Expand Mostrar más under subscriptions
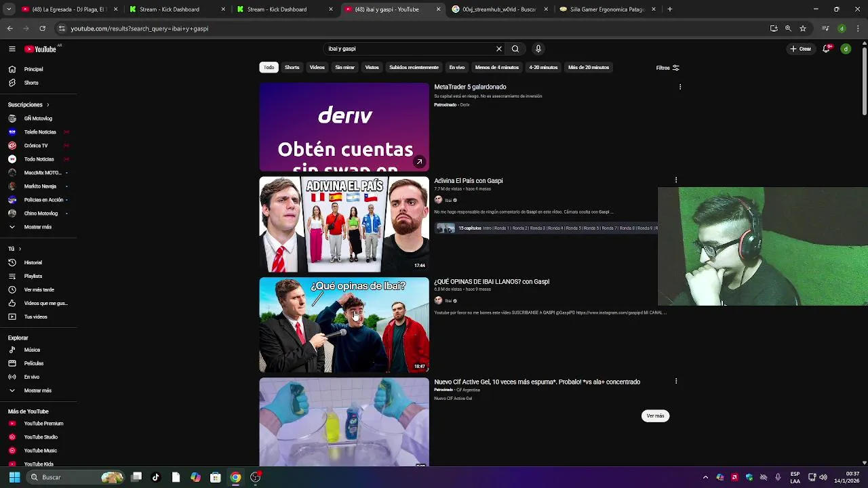 click(x=38, y=227)
